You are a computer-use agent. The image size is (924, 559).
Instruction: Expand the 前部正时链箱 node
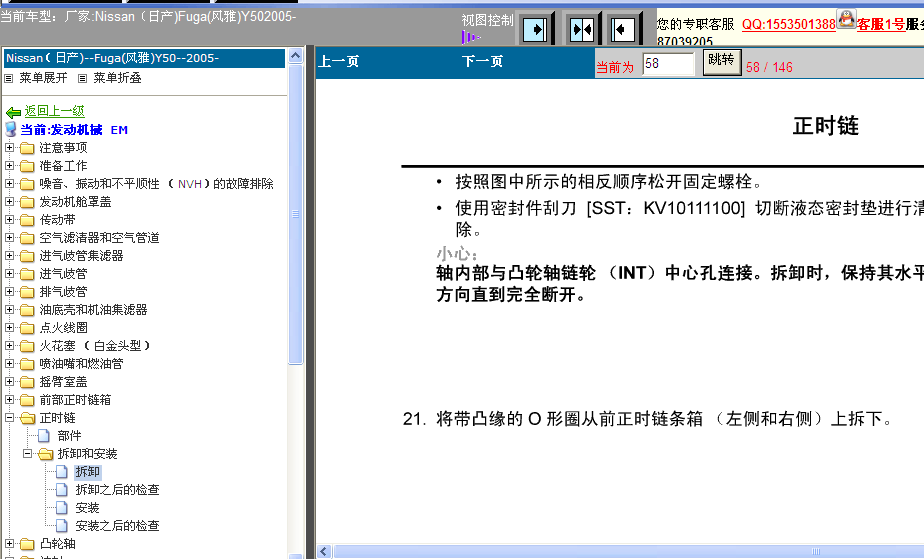[9, 399]
